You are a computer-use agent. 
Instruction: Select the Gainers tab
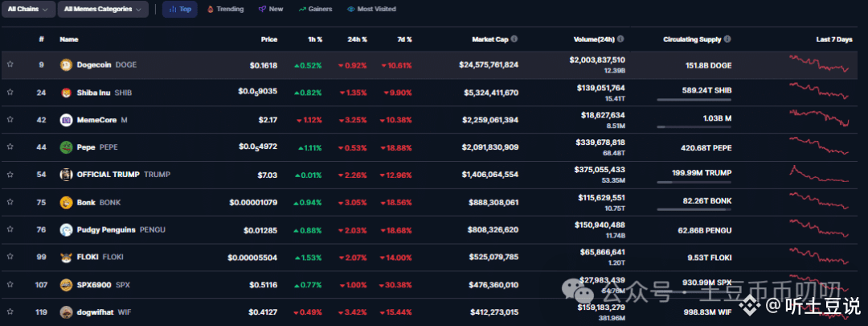[x=314, y=10]
